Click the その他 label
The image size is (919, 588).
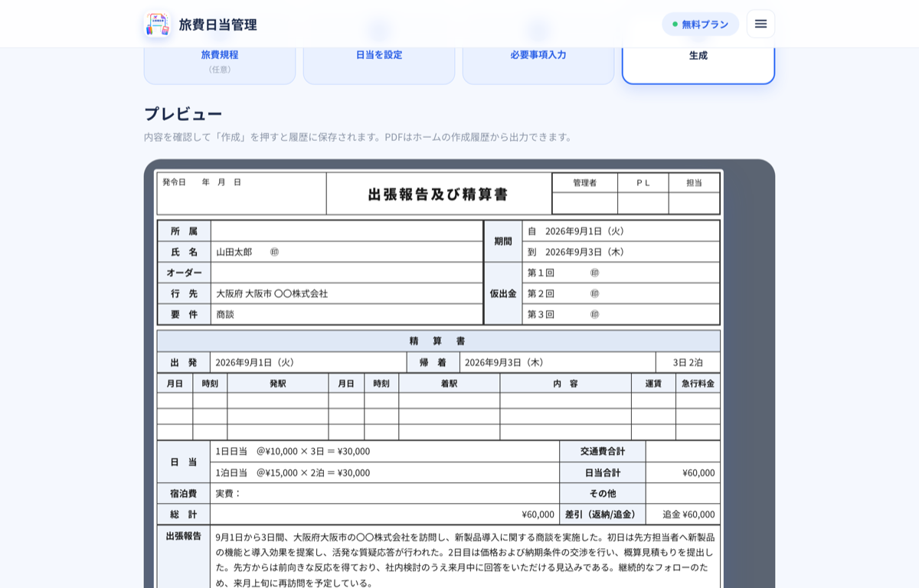pyautogui.click(x=603, y=493)
